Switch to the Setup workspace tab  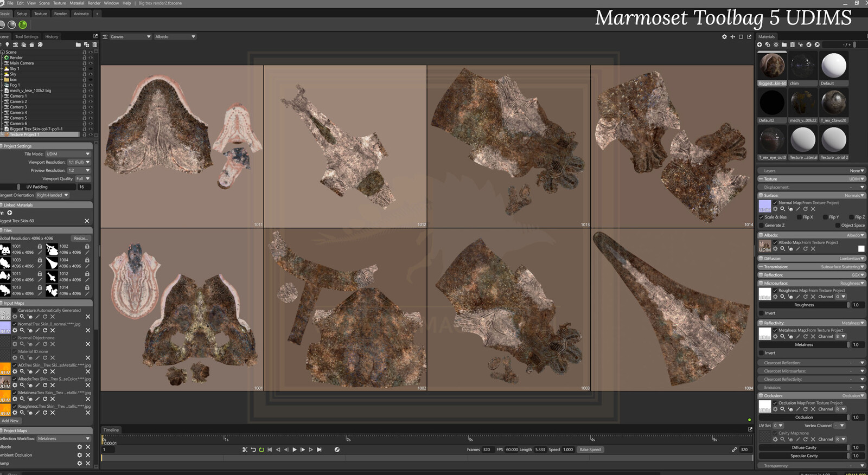tap(22, 14)
